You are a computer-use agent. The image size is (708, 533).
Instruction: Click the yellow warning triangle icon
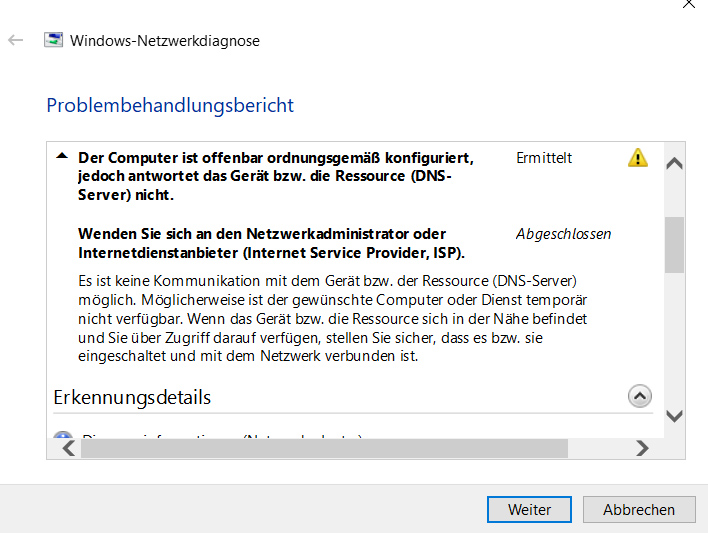tap(638, 158)
